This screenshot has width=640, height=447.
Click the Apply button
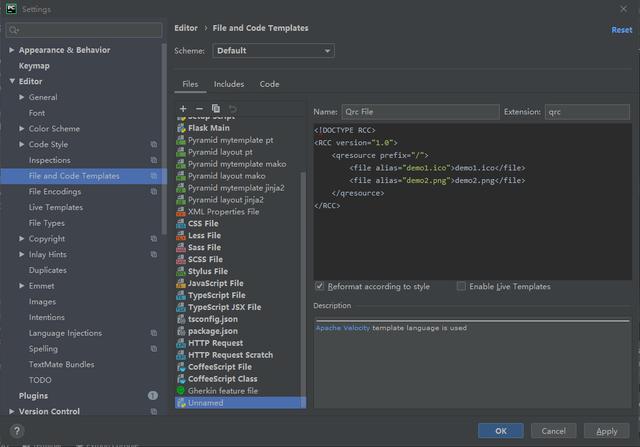(607, 431)
